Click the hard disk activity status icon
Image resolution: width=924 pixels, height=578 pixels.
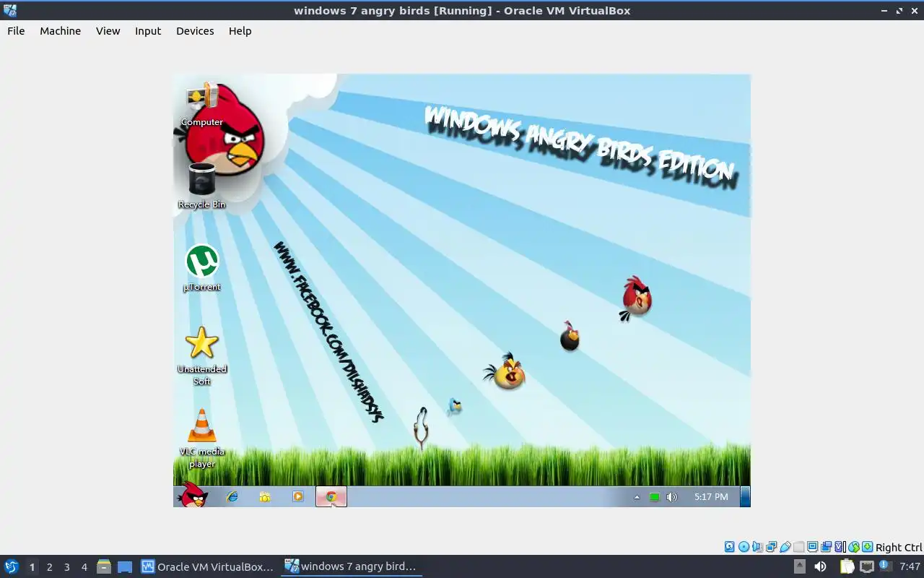pyautogui.click(x=730, y=547)
